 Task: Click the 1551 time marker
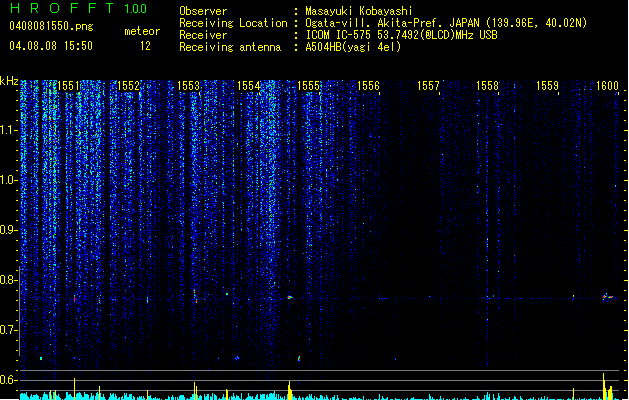click(68, 86)
